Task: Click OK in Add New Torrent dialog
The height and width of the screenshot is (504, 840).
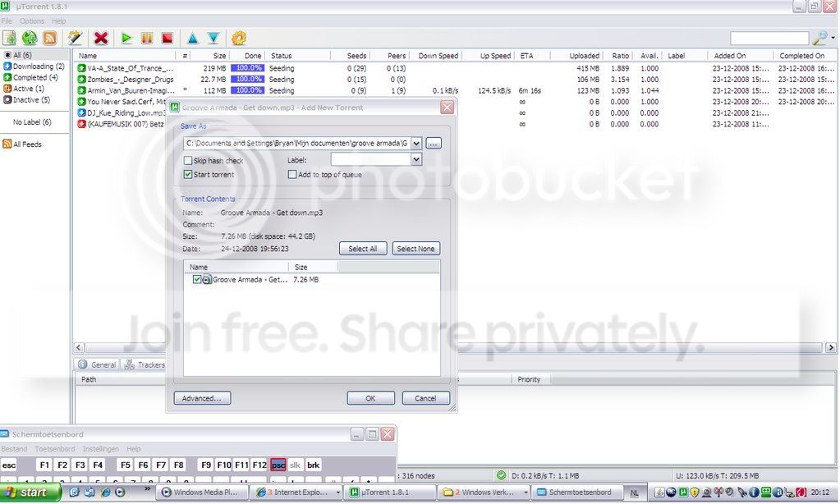Action: pos(370,398)
